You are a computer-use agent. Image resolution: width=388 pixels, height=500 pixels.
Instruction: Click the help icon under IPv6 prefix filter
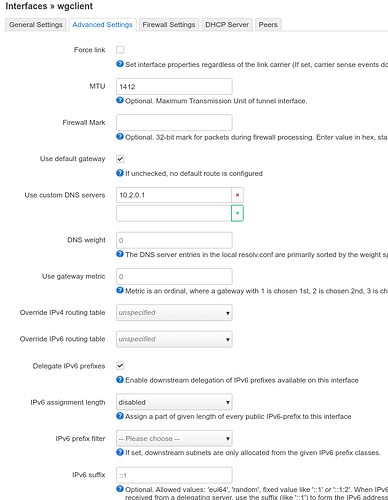pos(120,452)
